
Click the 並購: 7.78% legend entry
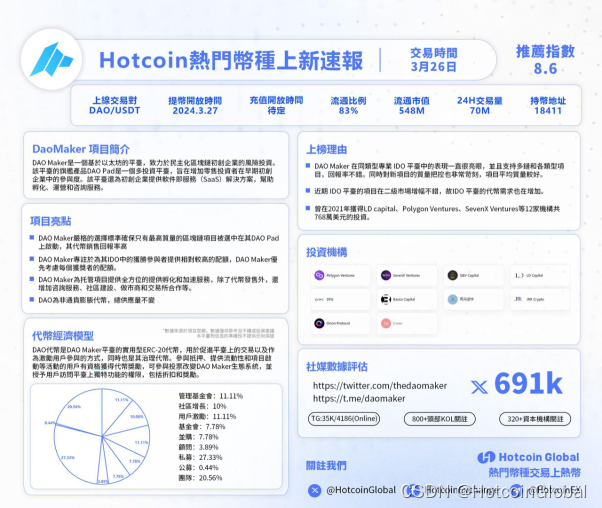pyautogui.click(x=198, y=437)
